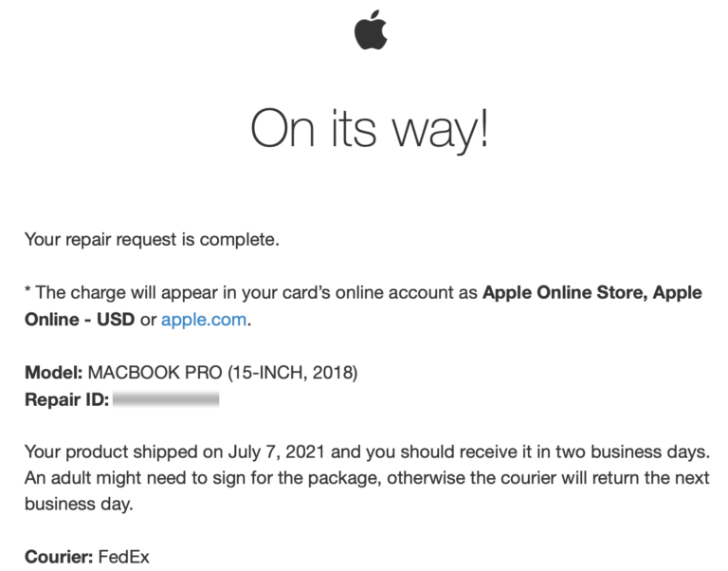Click the Apple logo at the top
The width and height of the screenshot is (728, 571).
click(371, 31)
